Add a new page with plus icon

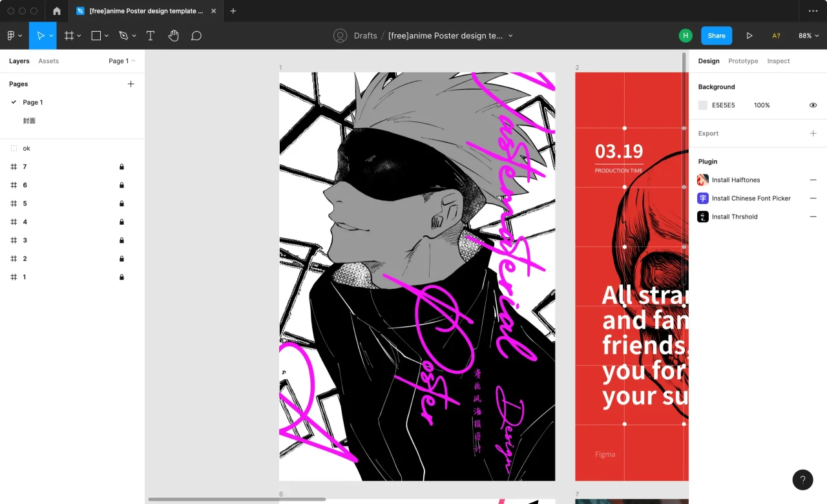131,84
